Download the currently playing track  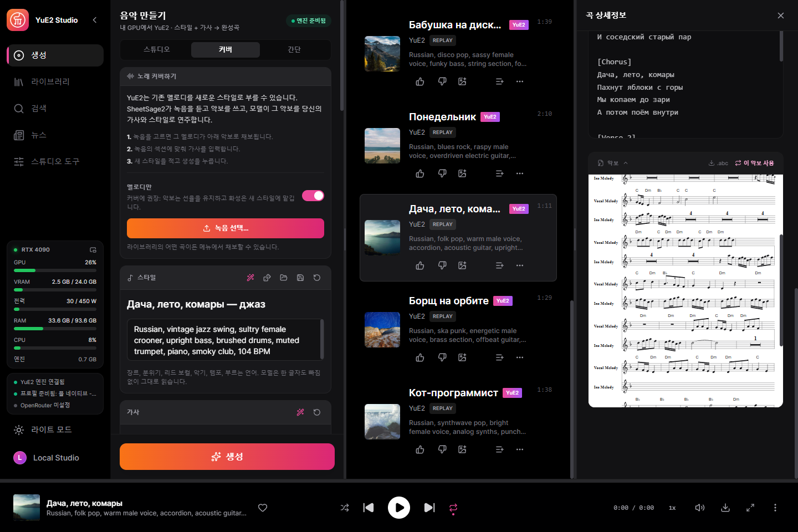click(x=725, y=508)
